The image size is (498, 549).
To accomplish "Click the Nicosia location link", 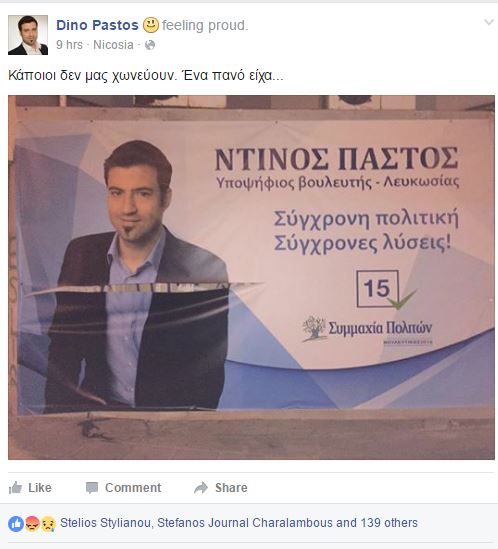I will (113, 45).
